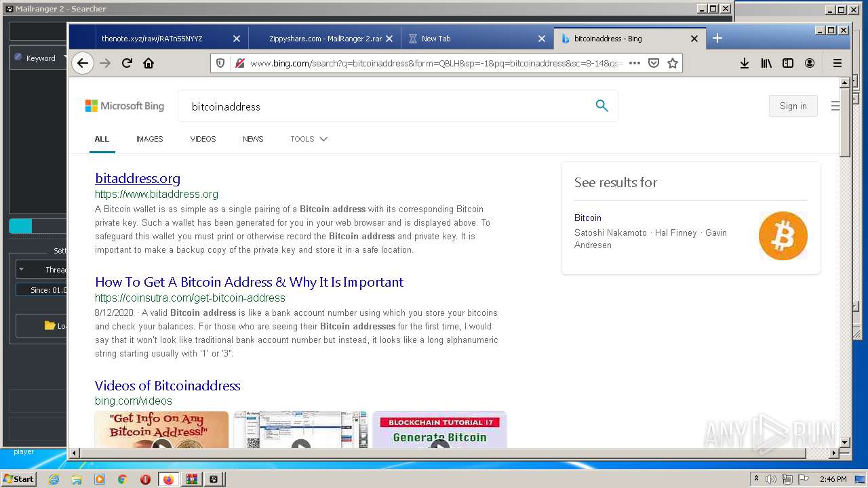Click scroll down arrow of page scrollbar

click(x=844, y=442)
